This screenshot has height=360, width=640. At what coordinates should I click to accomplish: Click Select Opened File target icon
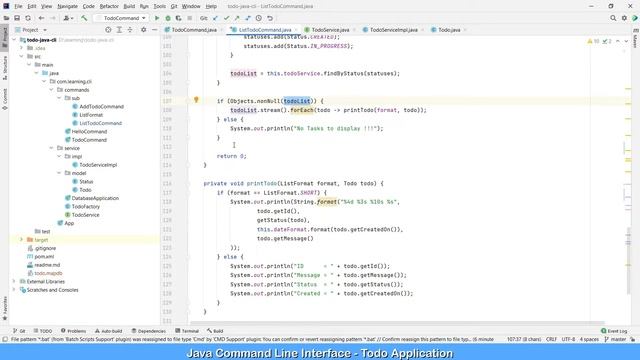[108, 30]
